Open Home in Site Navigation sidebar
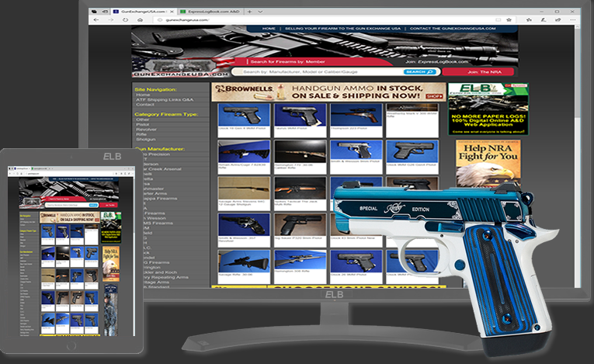Screen dimensions: 594x364 143,95
